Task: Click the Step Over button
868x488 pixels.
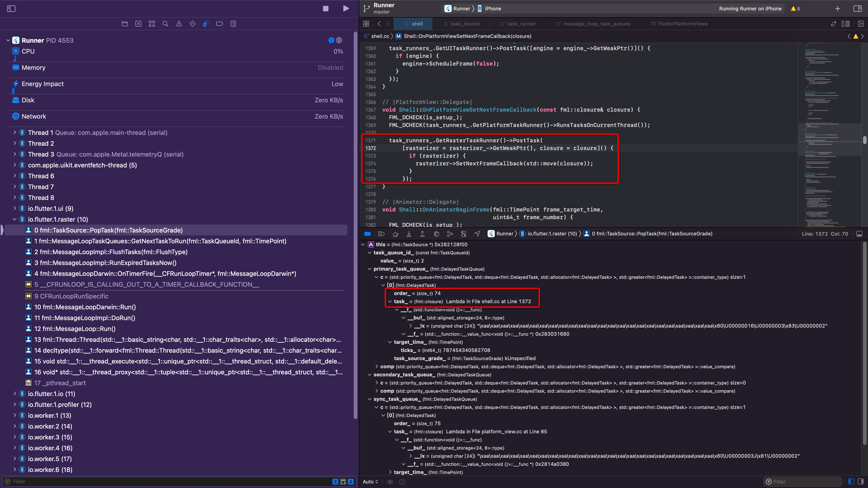Action: (395, 234)
